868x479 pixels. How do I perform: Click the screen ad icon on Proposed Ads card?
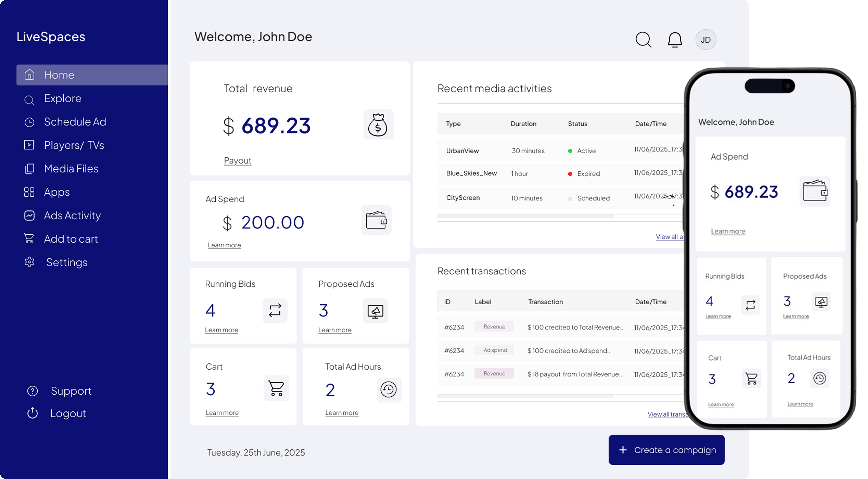point(375,311)
